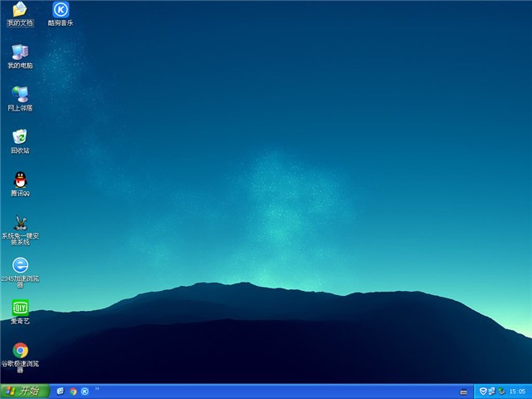532x399 pixels.
Task: Click the safely remove hardware tray icon
Action: pyautogui.click(x=501, y=391)
